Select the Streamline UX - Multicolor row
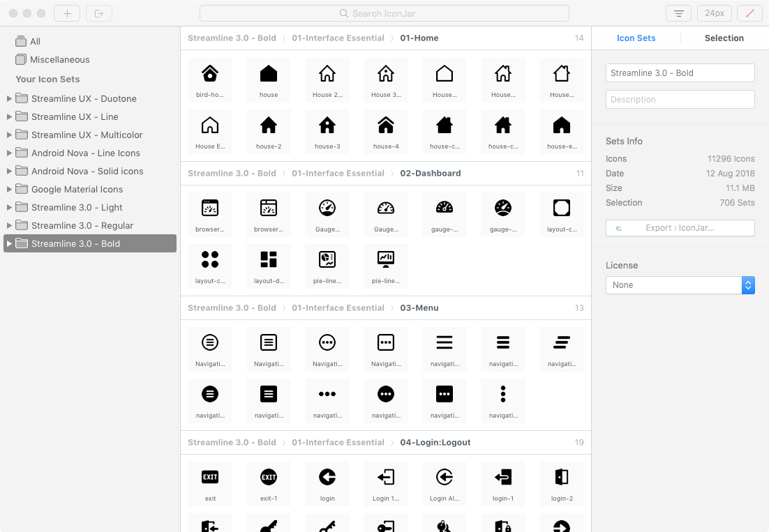 tap(90, 135)
